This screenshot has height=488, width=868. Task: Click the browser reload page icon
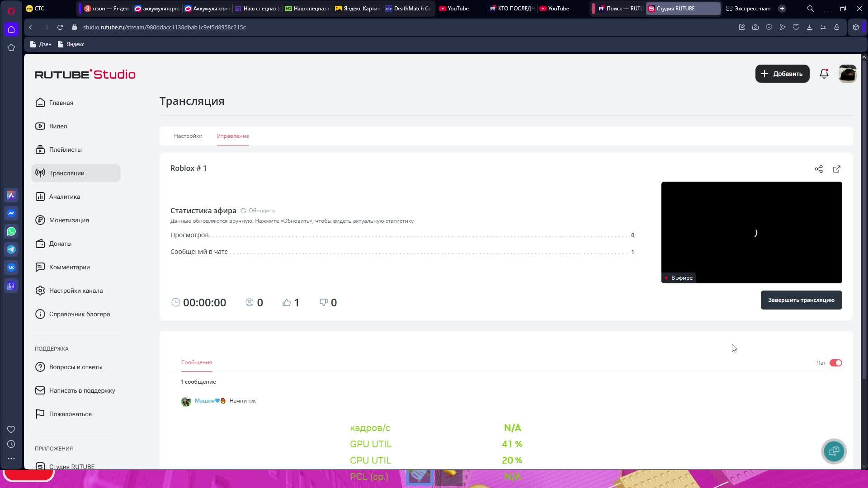[x=60, y=28]
